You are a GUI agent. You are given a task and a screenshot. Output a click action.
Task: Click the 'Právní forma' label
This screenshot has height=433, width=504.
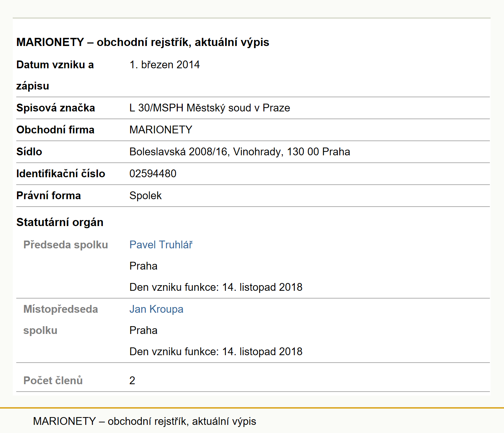48,195
